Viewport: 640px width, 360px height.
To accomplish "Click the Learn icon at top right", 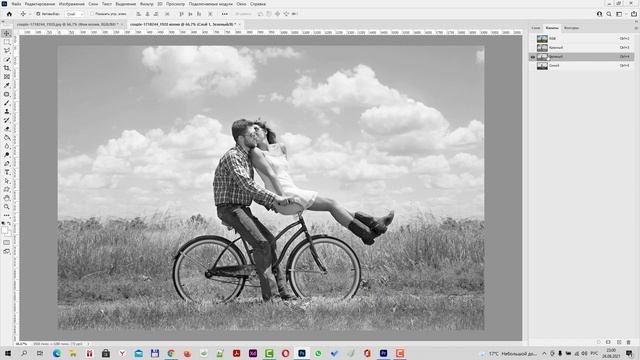I will click(600, 14).
